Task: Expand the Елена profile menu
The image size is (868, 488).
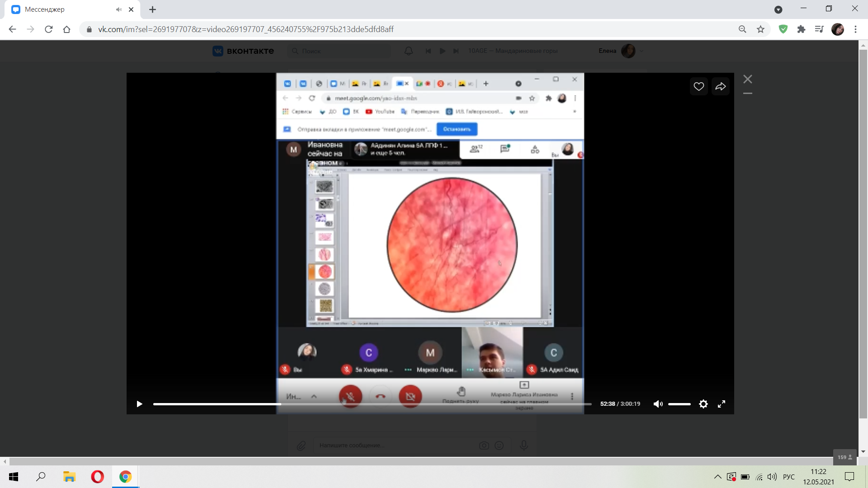Action: pyautogui.click(x=621, y=51)
